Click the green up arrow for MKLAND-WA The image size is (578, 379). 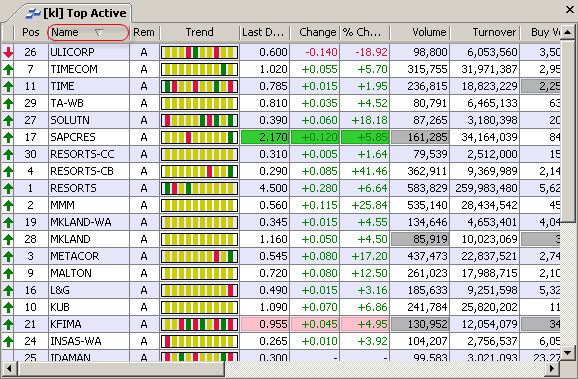click(8, 222)
